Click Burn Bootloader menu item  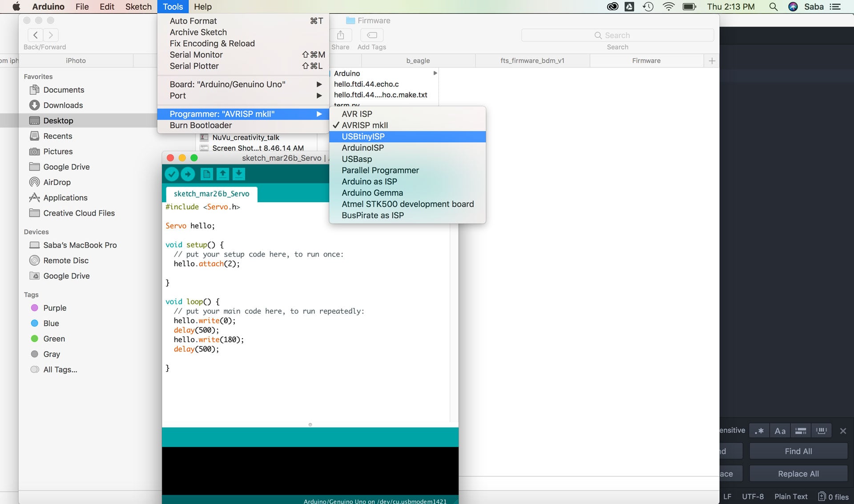point(243,125)
